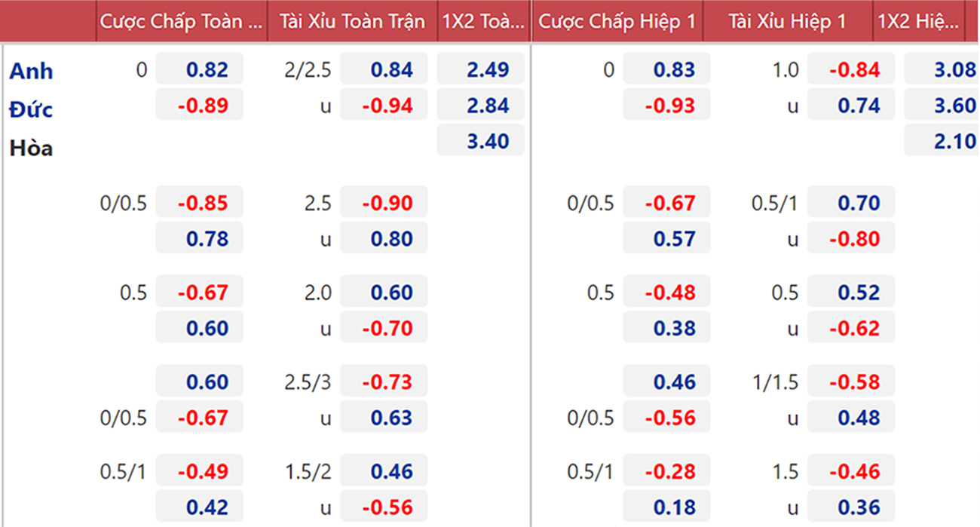The height and width of the screenshot is (527, 980).
Task: Select handicap odds 0.82 for Anh
Action: 200,70
